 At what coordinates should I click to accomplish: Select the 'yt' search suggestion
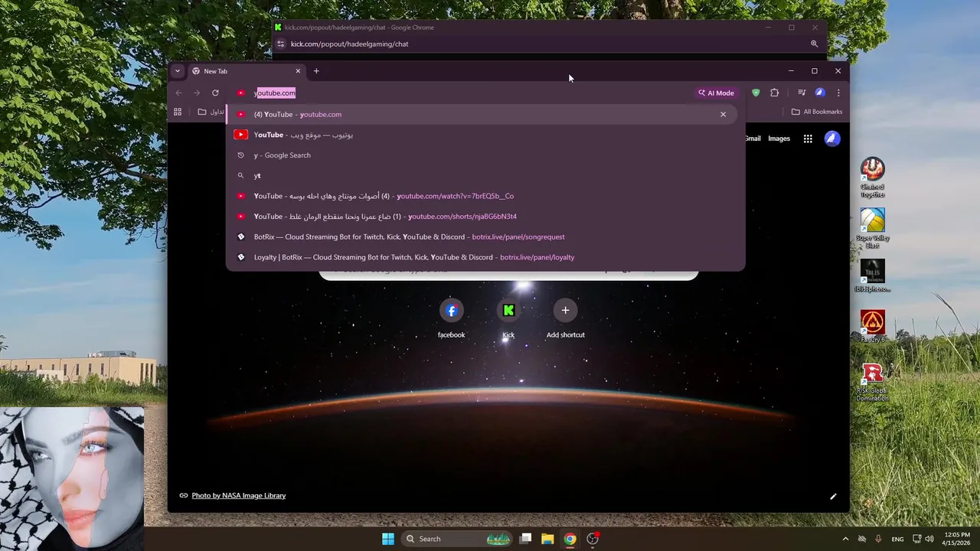click(485, 175)
